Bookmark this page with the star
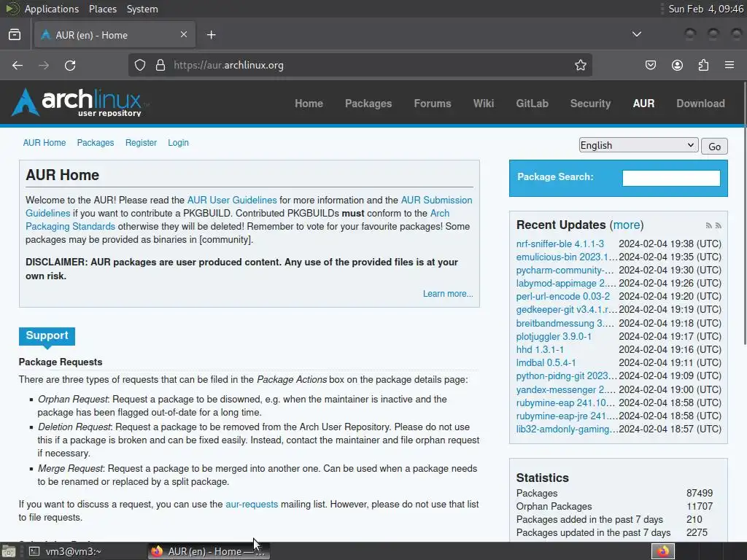 pyautogui.click(x=580, y=65)
